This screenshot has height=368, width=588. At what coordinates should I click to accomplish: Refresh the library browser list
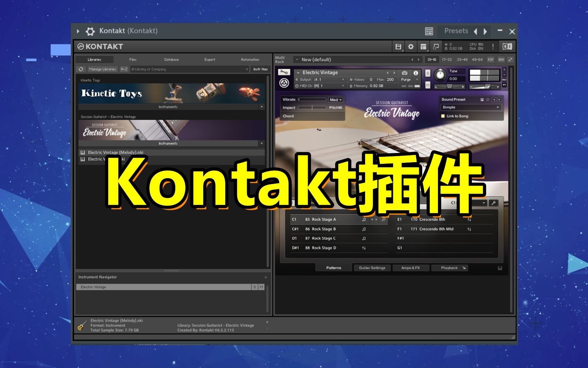(x=81, y=69)
